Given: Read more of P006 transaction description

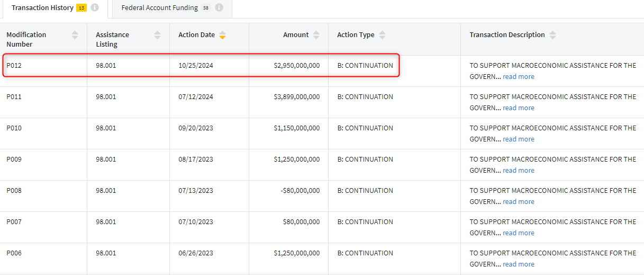Looking at the screenshot, I should tap(519, 264).
